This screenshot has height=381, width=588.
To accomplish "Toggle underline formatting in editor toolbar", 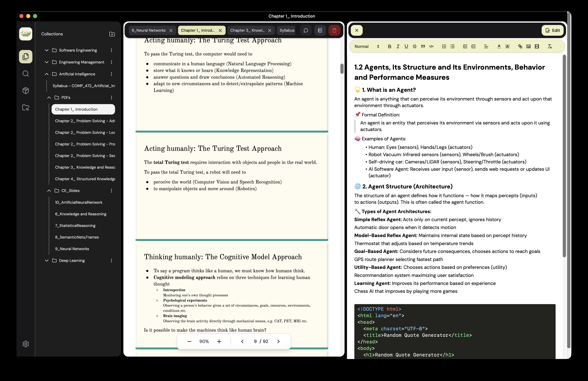I will (x=406, y=47).
